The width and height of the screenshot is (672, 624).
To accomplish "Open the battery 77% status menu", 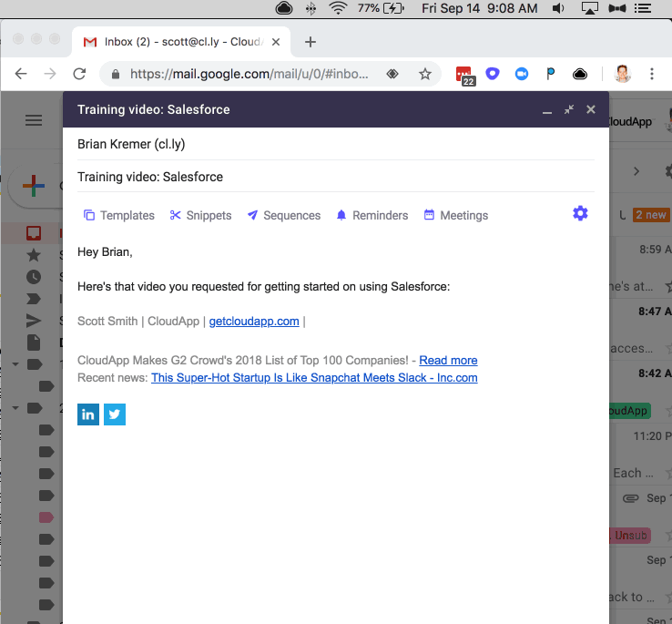I will [x=381, y=8].
